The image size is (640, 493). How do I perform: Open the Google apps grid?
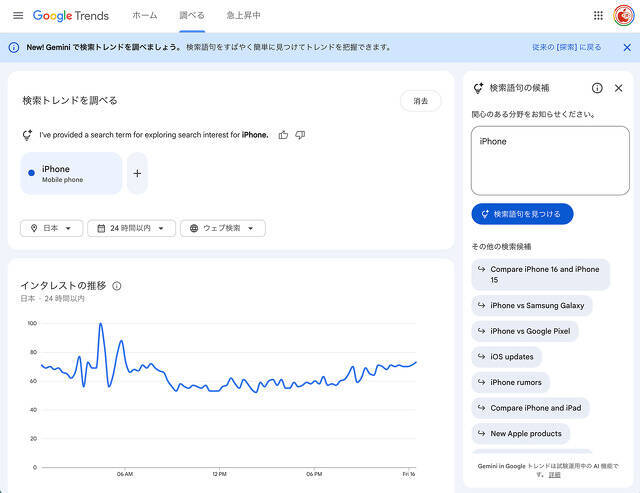tap(598, 16)
